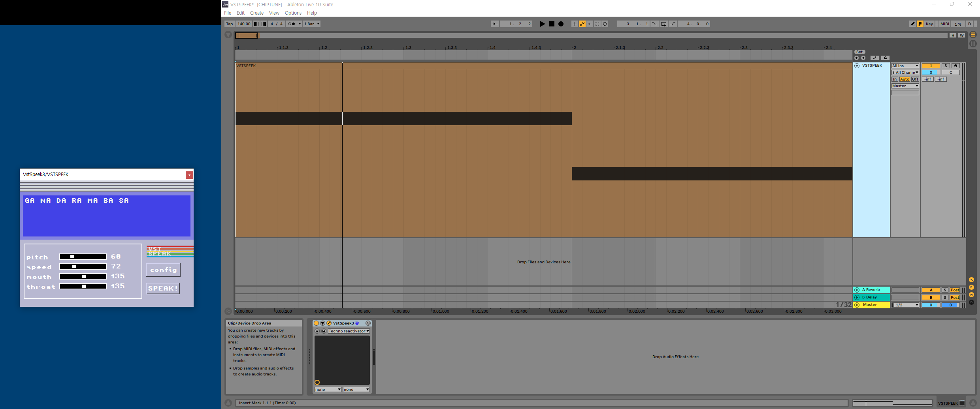
Task: Click the config button in VstSpeek3 window
Action: point(163,270)
